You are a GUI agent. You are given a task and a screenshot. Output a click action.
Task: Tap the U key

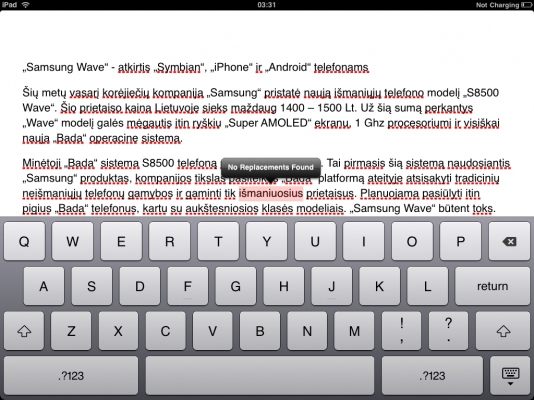point(315,241)
